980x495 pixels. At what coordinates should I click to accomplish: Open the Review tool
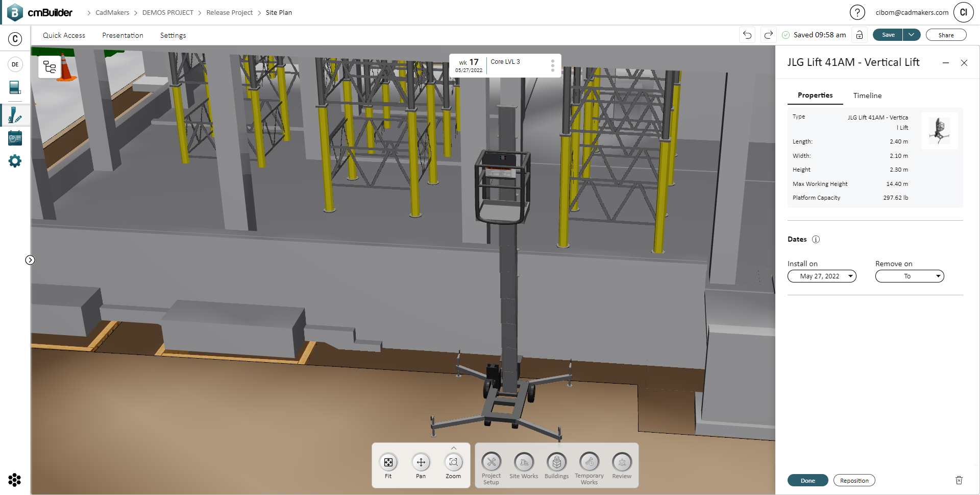[622, 466]
